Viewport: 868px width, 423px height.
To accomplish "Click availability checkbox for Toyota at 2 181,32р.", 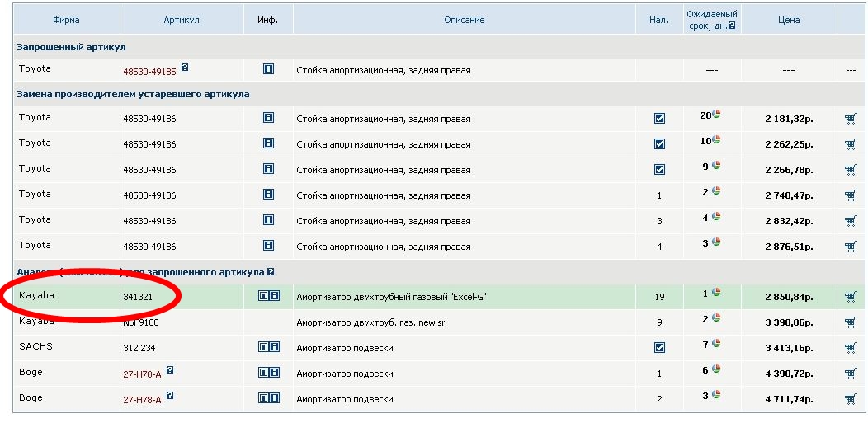I will 659,119.
